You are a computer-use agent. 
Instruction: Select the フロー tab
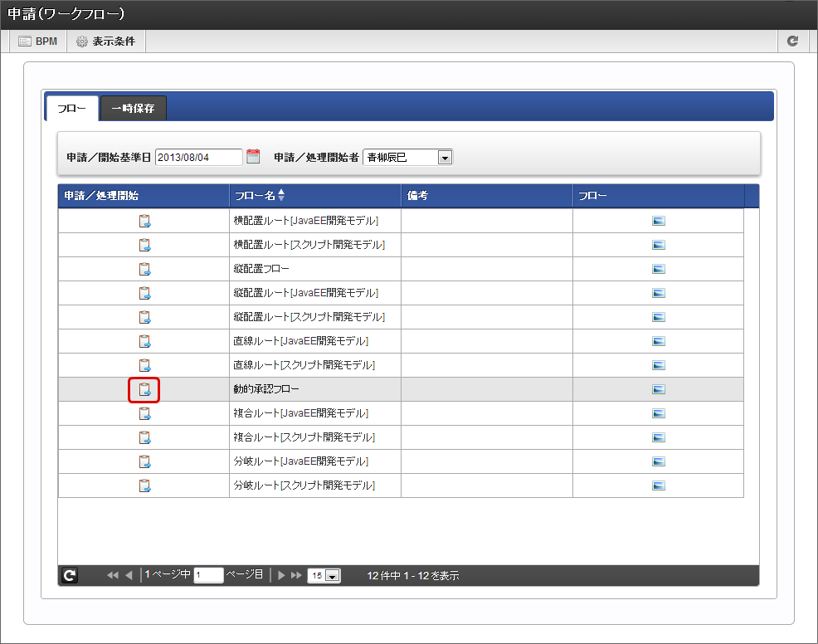[71, 109]
